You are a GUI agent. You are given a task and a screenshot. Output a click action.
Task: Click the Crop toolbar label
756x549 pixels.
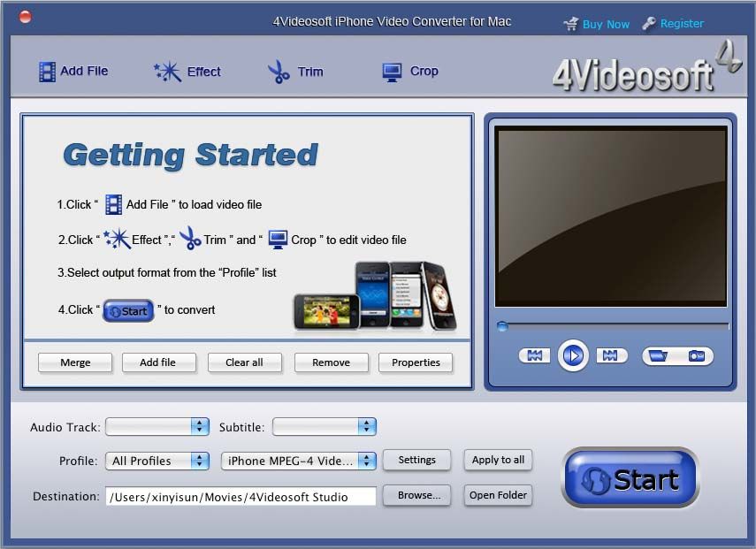424,71
